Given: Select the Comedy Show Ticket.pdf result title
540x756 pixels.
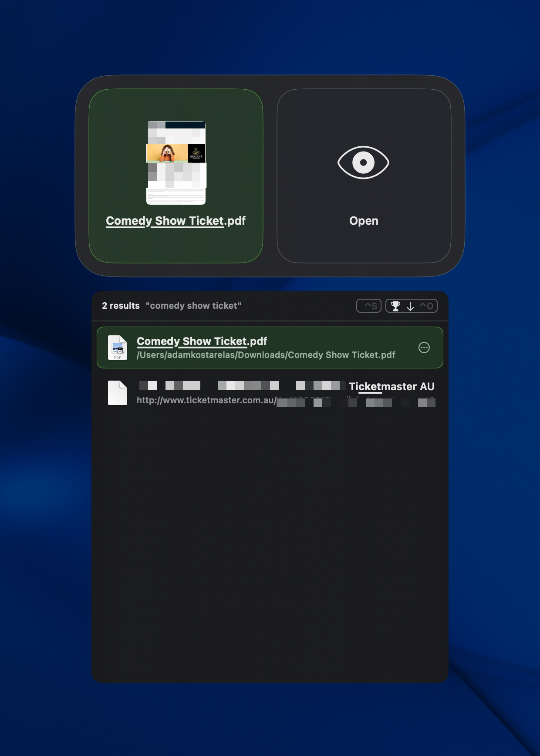Looking at the screenshot, I should pyautogui.click(x=202, y=341).
